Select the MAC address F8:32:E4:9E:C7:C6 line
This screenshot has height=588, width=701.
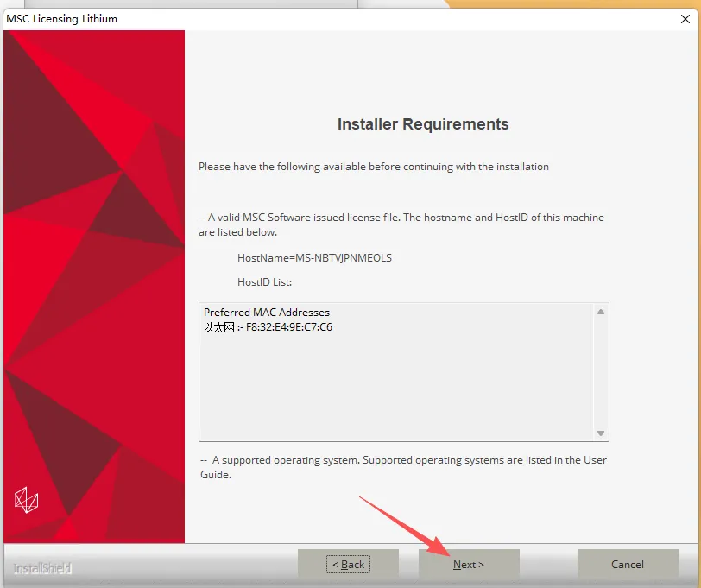(x=268, y=327)
